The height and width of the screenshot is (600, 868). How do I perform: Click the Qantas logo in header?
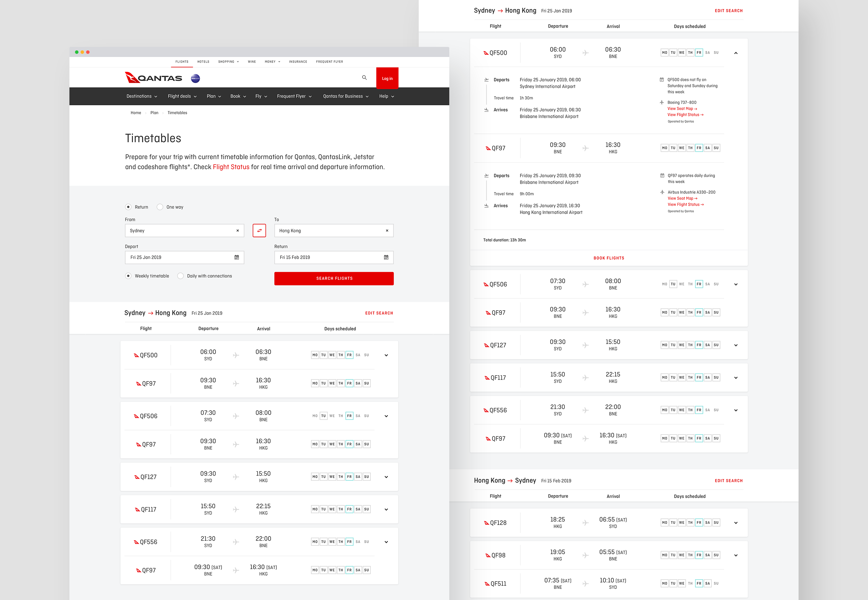point(153,78)
